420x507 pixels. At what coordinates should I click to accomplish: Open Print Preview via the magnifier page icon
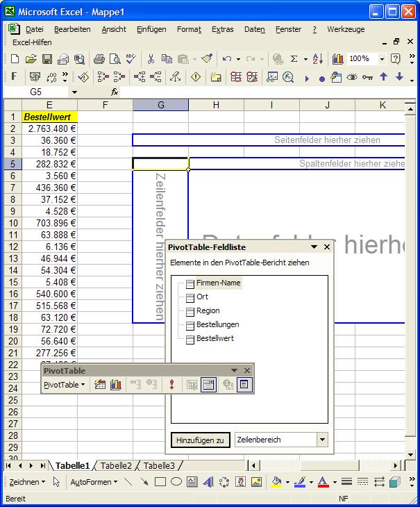click(115, 59)
